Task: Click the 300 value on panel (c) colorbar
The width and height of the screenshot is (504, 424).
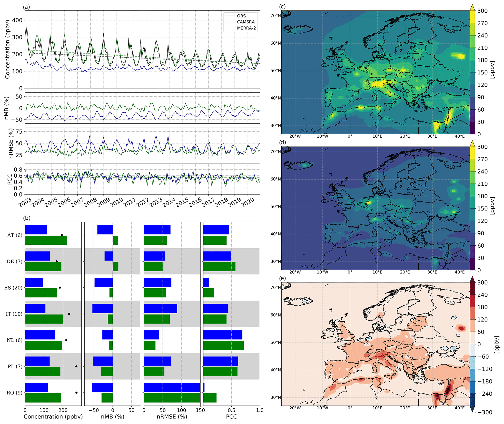Action: pos(482,11)
